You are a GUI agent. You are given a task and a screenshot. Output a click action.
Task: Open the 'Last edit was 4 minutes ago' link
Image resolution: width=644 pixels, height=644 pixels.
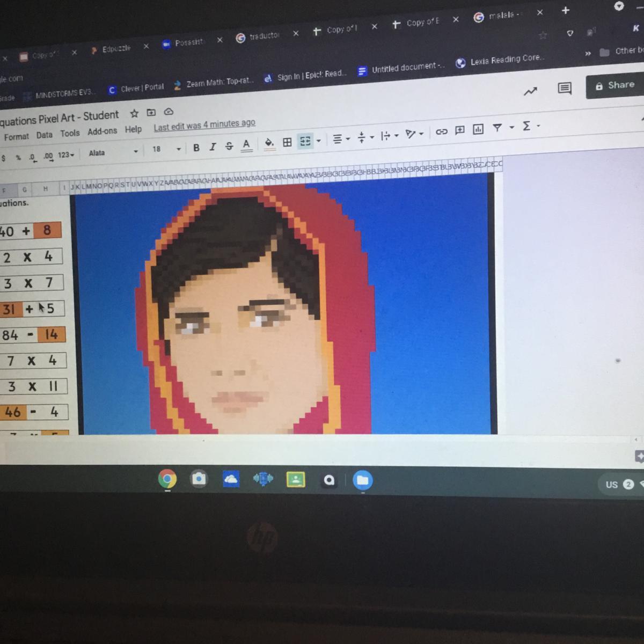coord(204,125)
